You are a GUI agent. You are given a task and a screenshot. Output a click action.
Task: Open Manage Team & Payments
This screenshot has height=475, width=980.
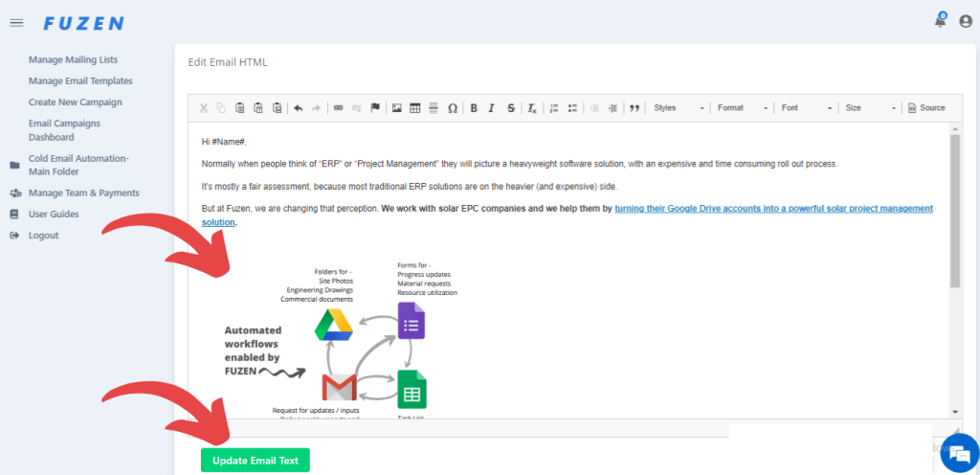click(84, 193)
